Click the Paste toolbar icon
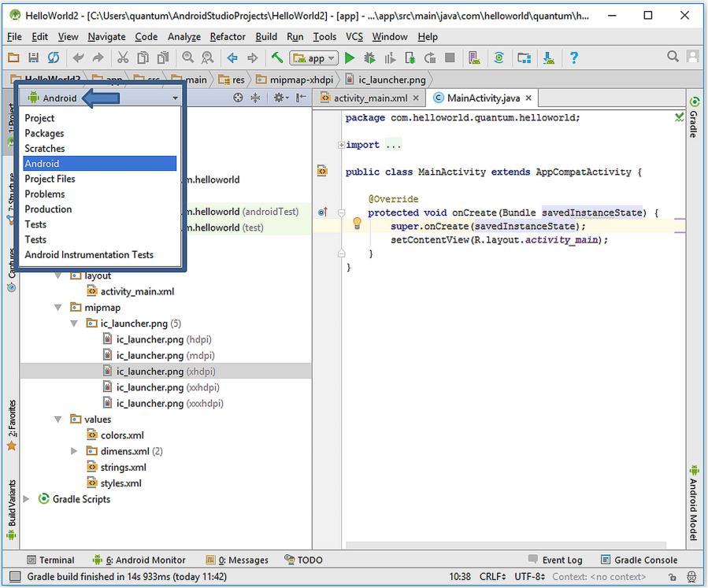Screen dimensions: 708x588 pos(163,57)
